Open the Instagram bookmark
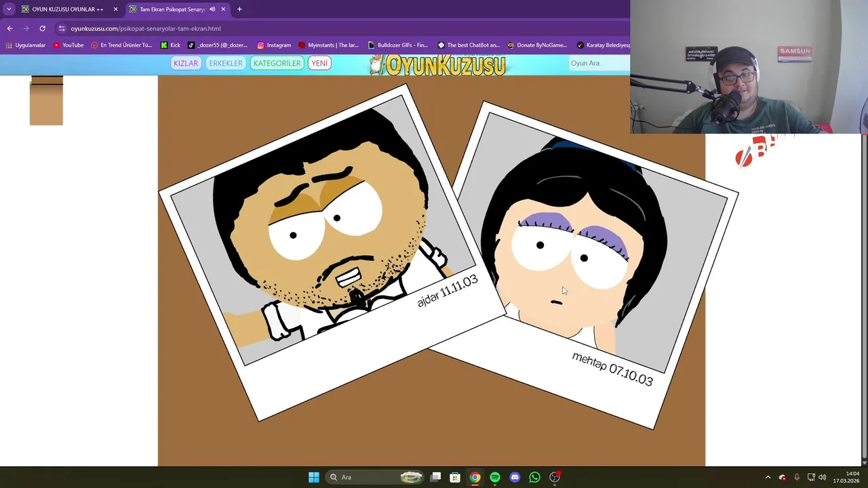 pos(274,45)
